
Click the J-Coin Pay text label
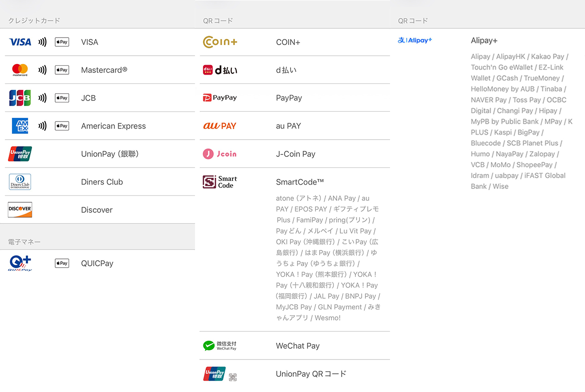point(296,154)
